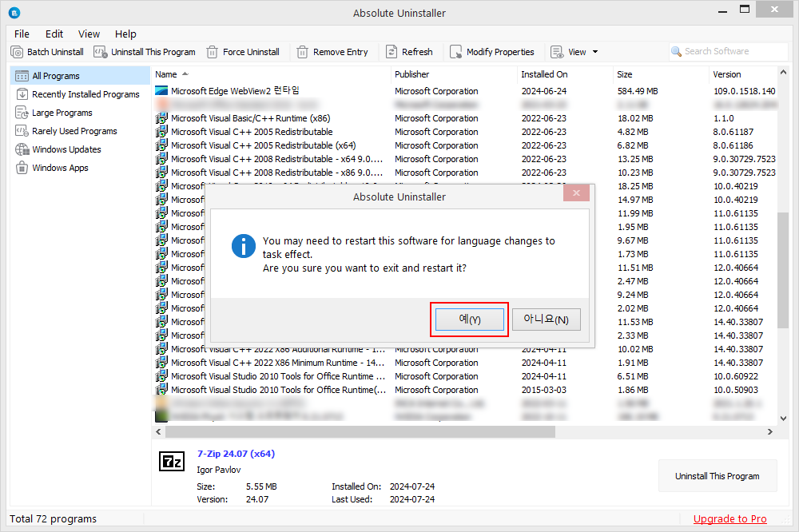
Task: Click the Upgrade to Pro link
Action: pyautogui.click(x=729, y=518)
